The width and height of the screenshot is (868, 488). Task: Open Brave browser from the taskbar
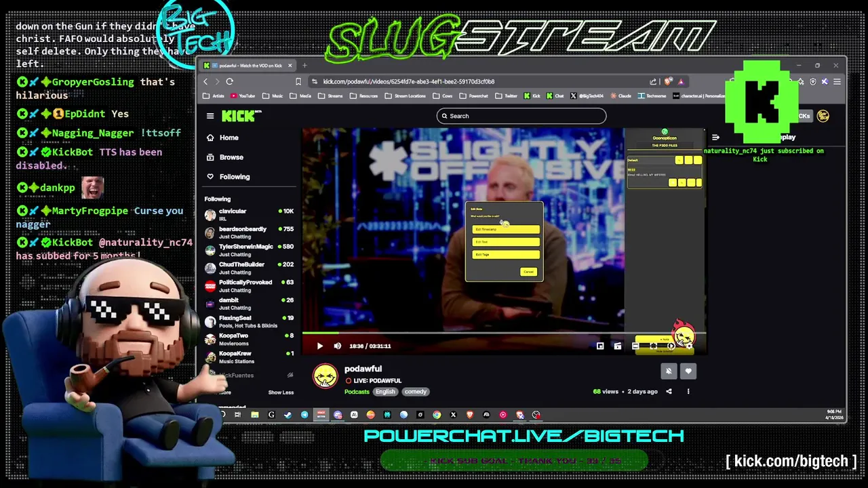tap(470, 415)
